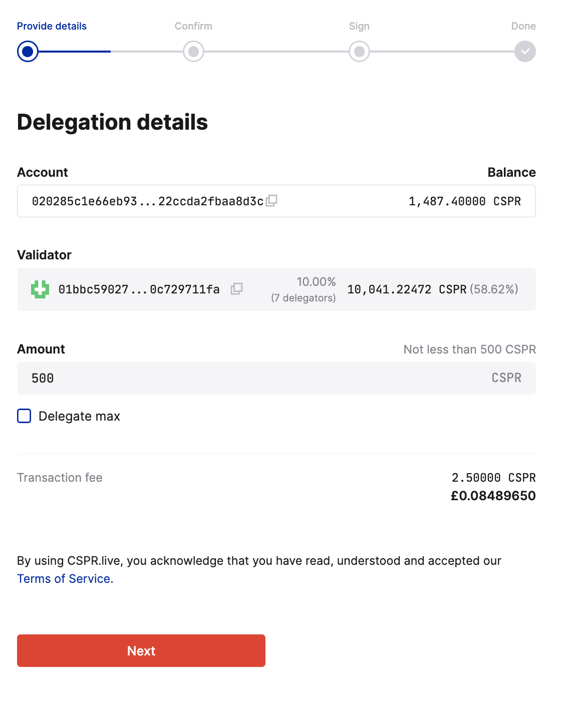Tick the checkbox next to Delegate max

tap(24, 416)
